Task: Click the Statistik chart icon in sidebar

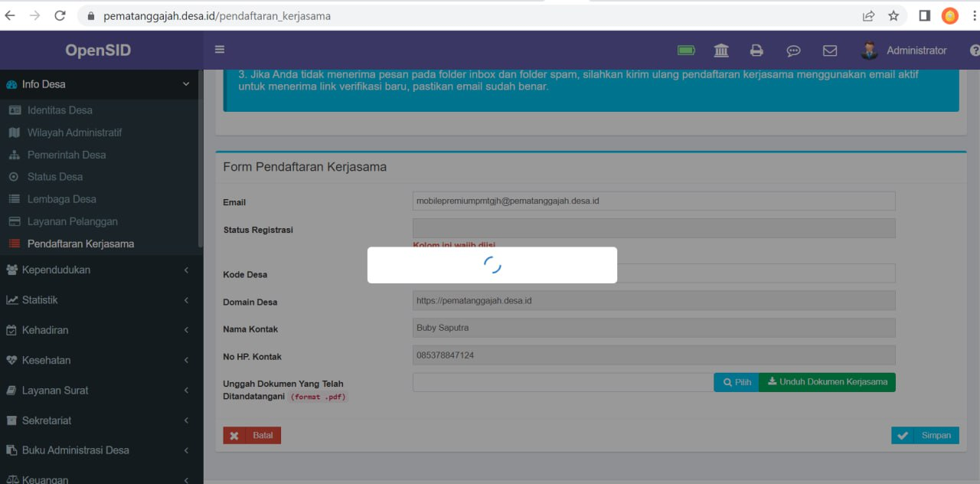Action: pyautogui.click(x=13, y=299)
